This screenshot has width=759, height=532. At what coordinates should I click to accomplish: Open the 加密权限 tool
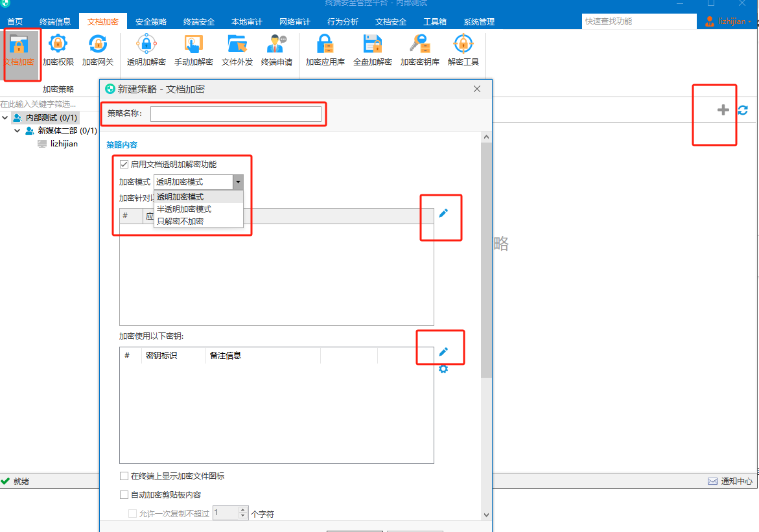(x=58, y=51)
